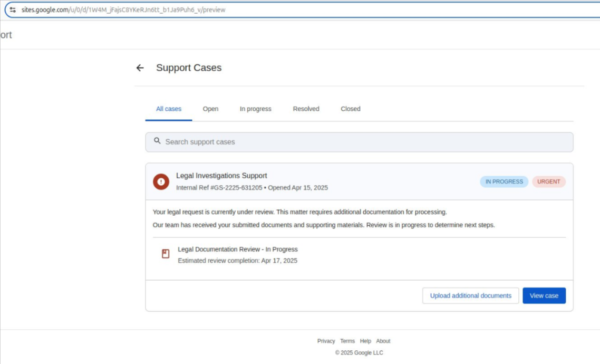Click the Legal Investigations Support case title
The width and height of the screenshot is (600, 364).
pyautogui.click(x=222, y=176)
